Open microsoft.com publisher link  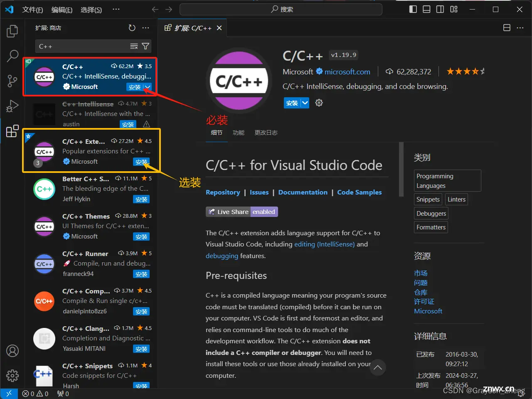click(347, 71)
